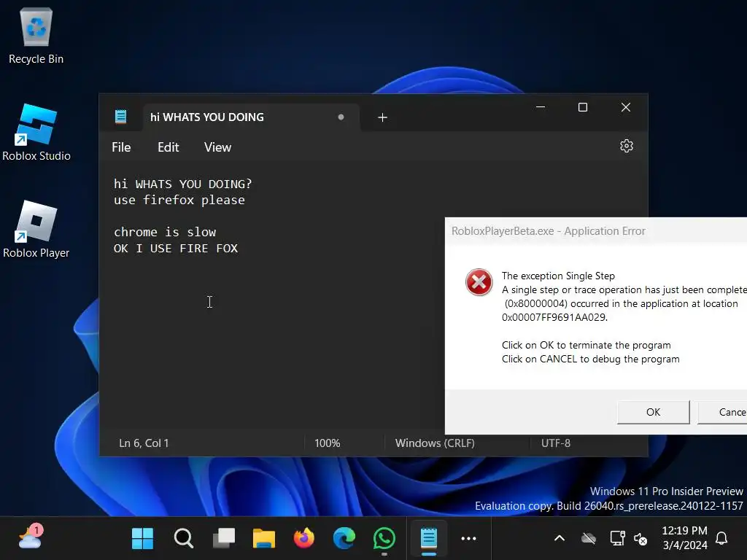Open the File menu in Notepad
Viewport: 747px width, 560px height.
click(121, 147)
